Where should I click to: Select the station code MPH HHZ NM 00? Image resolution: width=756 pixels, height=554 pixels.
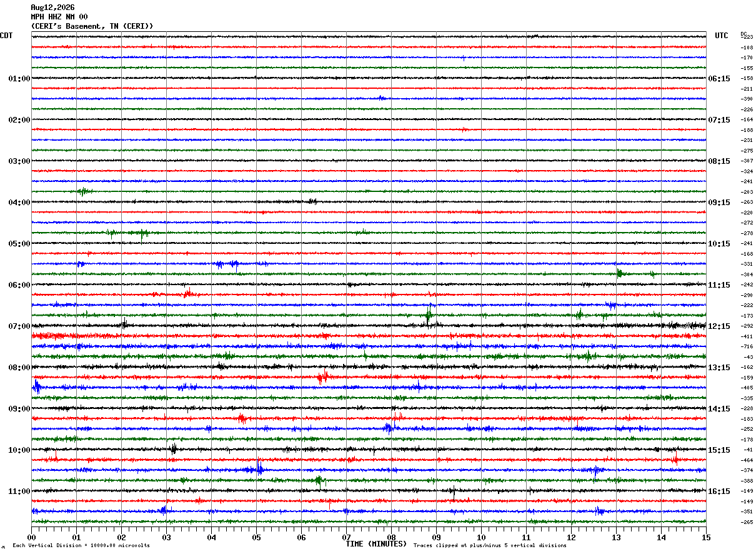59,17
